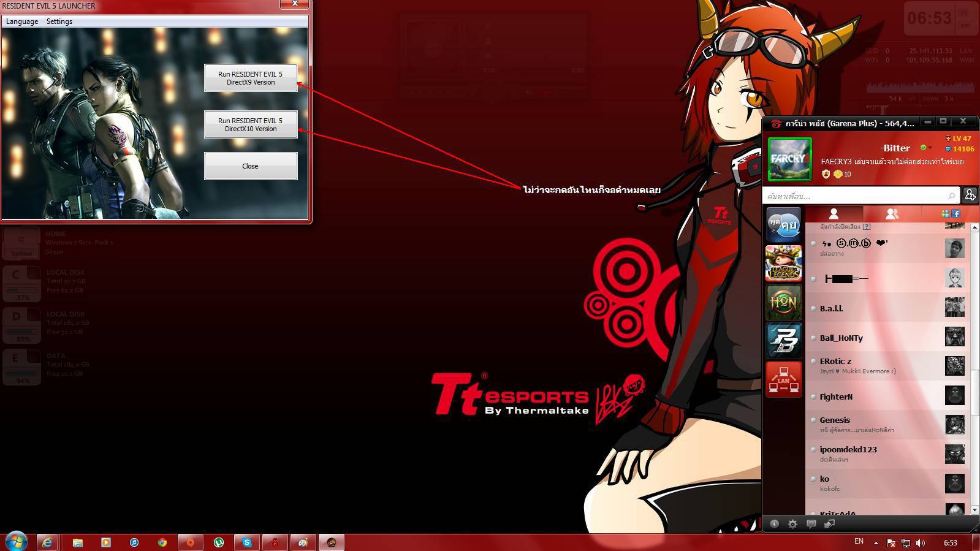Open the chat bubble icon in Garena footer
This screenshot has width=980, height=551.
(x=811, y=524)
